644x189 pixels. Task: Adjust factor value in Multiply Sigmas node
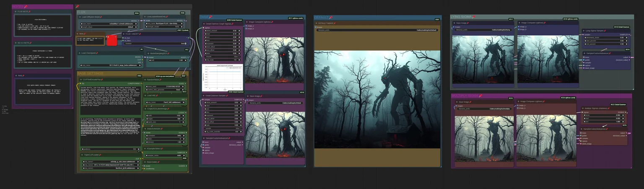604,114
